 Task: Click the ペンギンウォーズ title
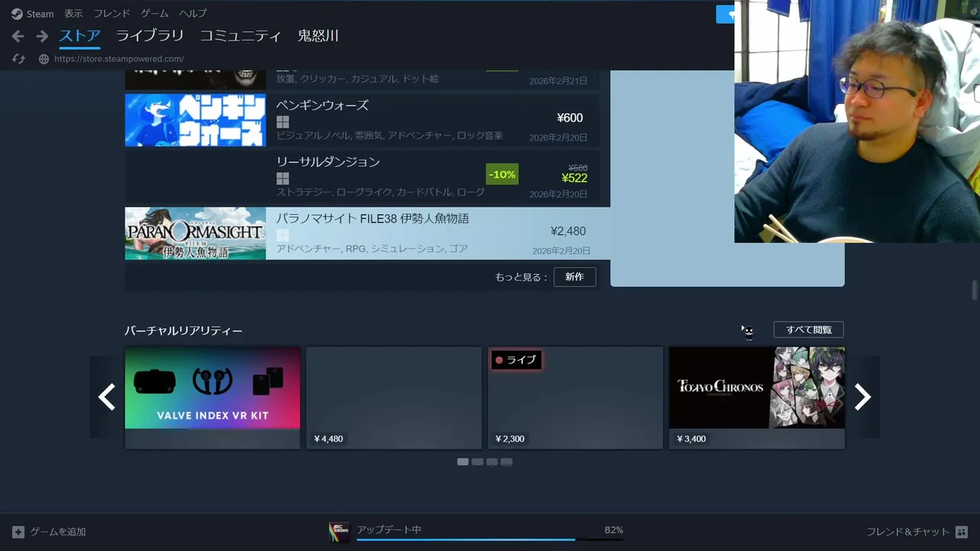tap(322, 106)
